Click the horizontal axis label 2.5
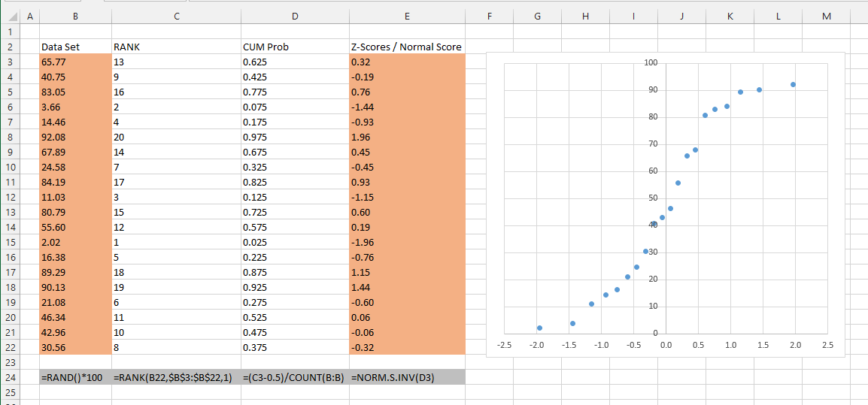This screenshot has width=868, height=405. (827, 345)
